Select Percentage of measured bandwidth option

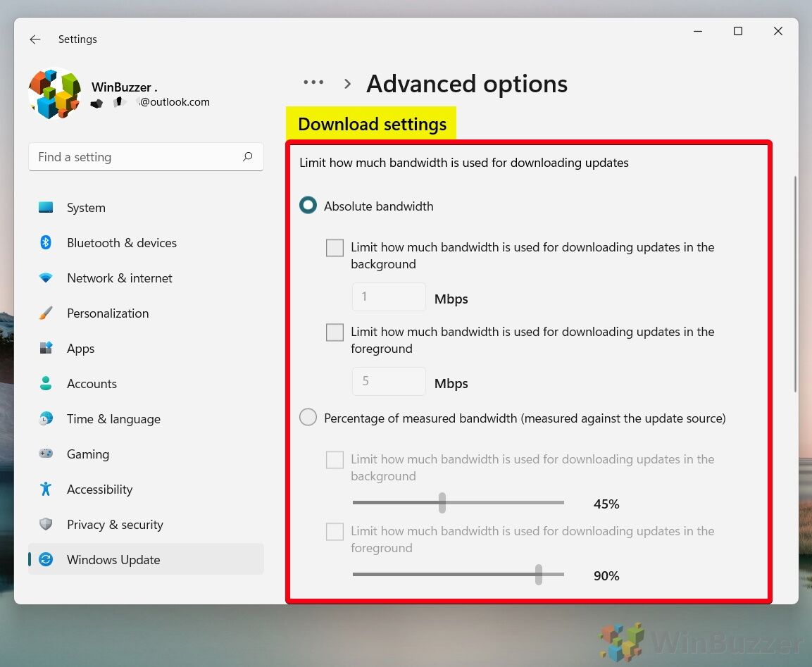coord(308,418)
